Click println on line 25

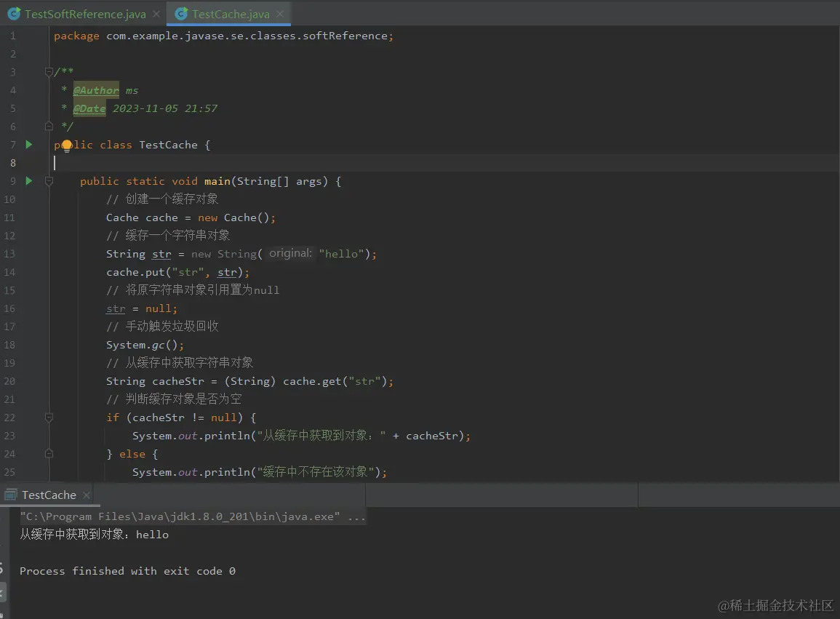coord(227,472)
